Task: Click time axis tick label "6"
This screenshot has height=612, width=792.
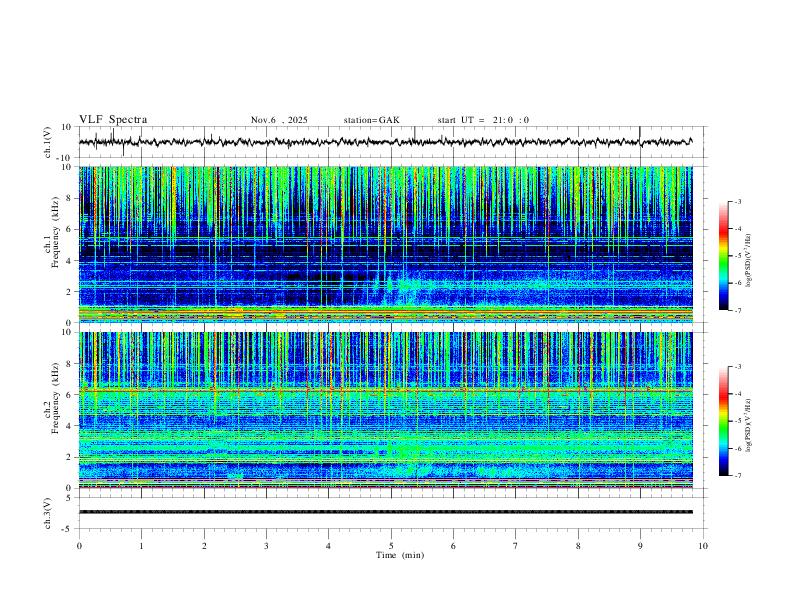Action: point(453,546)
